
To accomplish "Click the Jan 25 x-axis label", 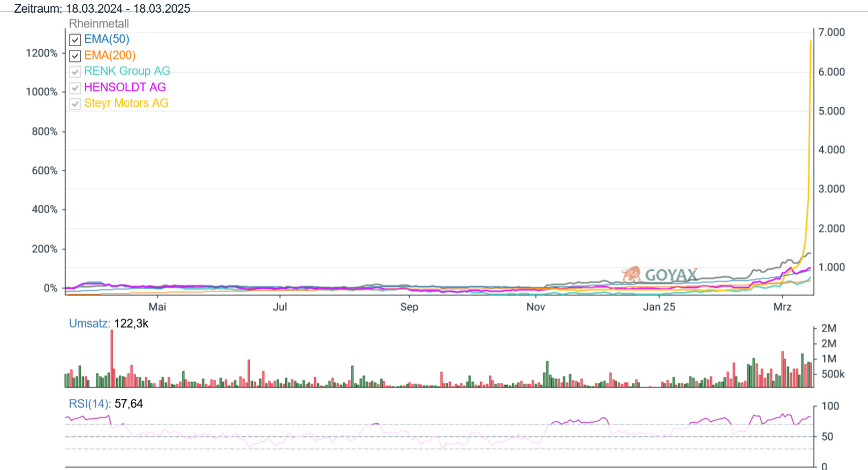I will (659, 307).
